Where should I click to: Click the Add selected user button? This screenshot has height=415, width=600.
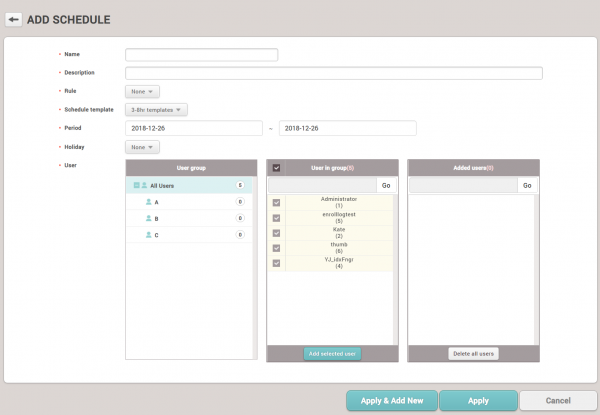pos(333,354)
